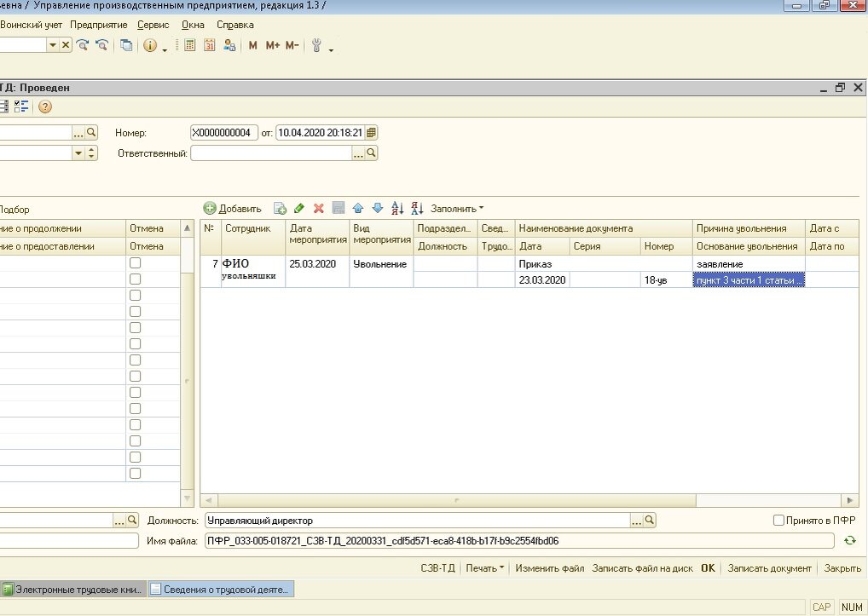Viewport: 868px width, 616px height.
Task: Sort table ascending А-Я
Action: [397, 209]
